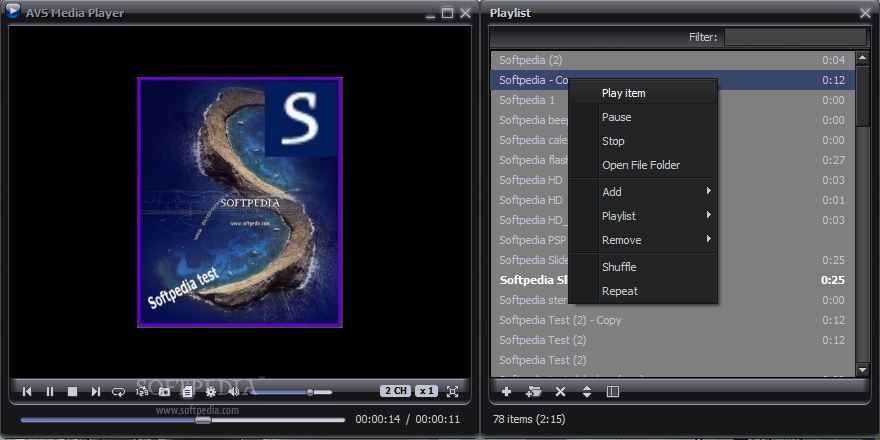Select Open File Folder menu entry
Image resolution: width=880 pixels, height=440 pixels.
(x=640, y=165)
